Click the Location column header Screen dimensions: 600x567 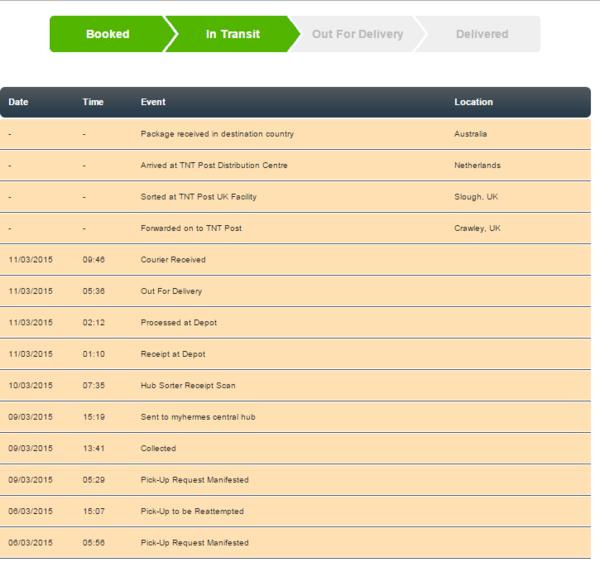473,102
